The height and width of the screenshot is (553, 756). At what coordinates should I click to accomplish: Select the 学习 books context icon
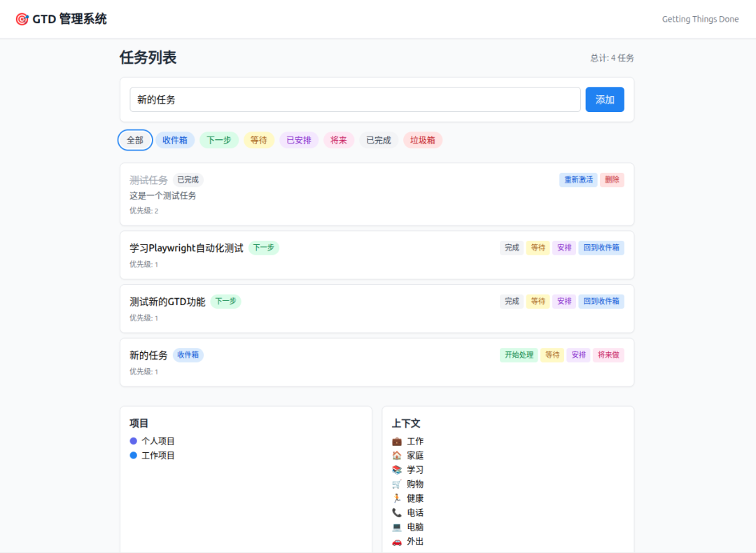pos(397,470)
